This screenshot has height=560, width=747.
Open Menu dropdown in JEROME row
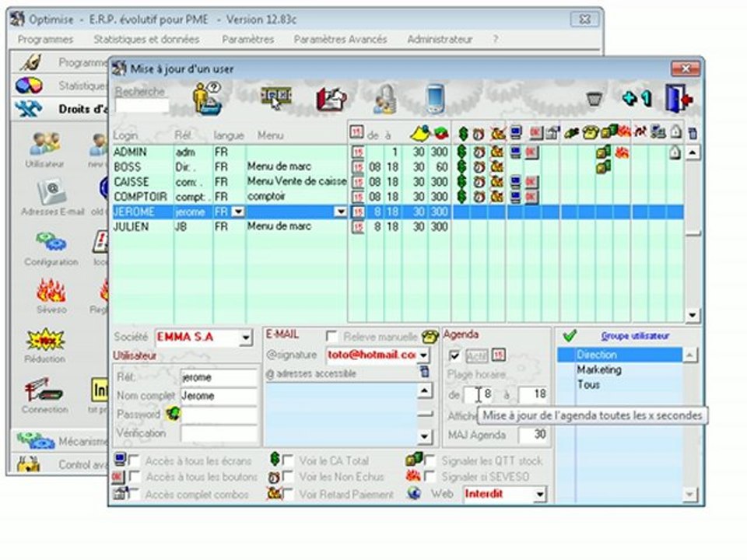[340, 212]
